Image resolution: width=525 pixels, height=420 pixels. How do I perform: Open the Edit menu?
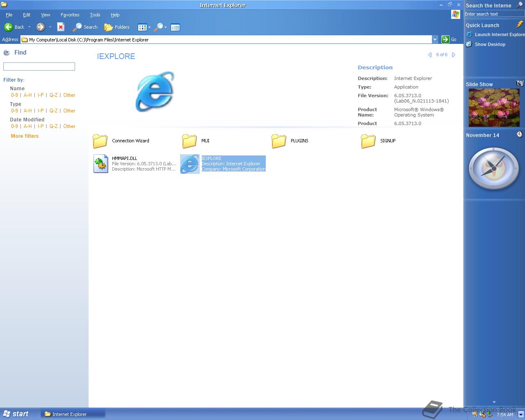[27, 15]
